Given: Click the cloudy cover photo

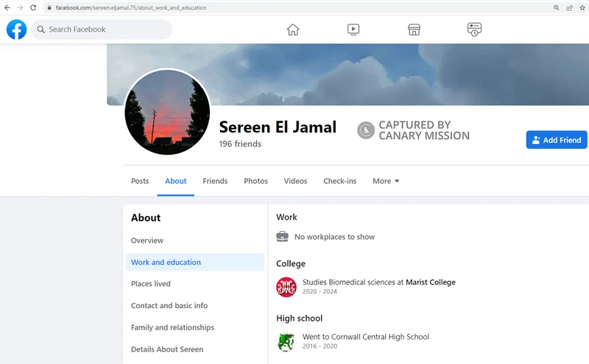Looking at the screenshot, I should click(348, 74).
